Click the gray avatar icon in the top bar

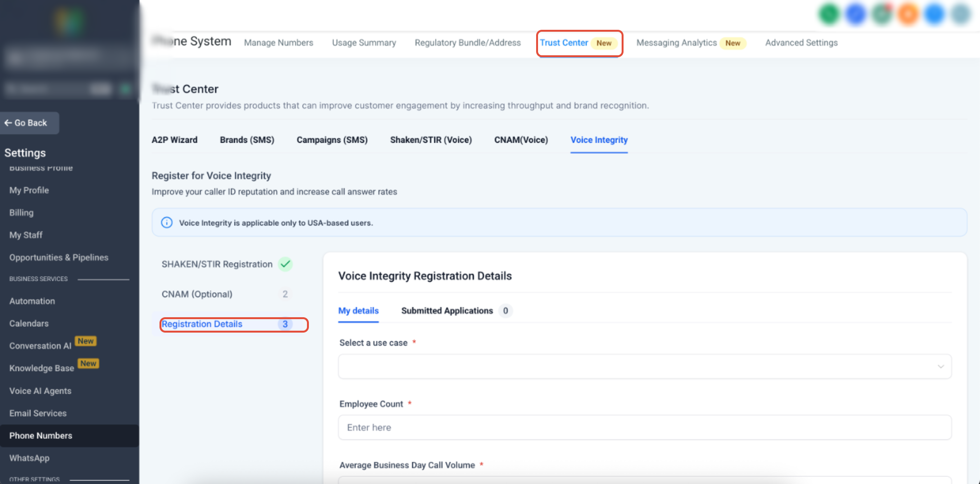pyautogui.click(x=961, y=14)
